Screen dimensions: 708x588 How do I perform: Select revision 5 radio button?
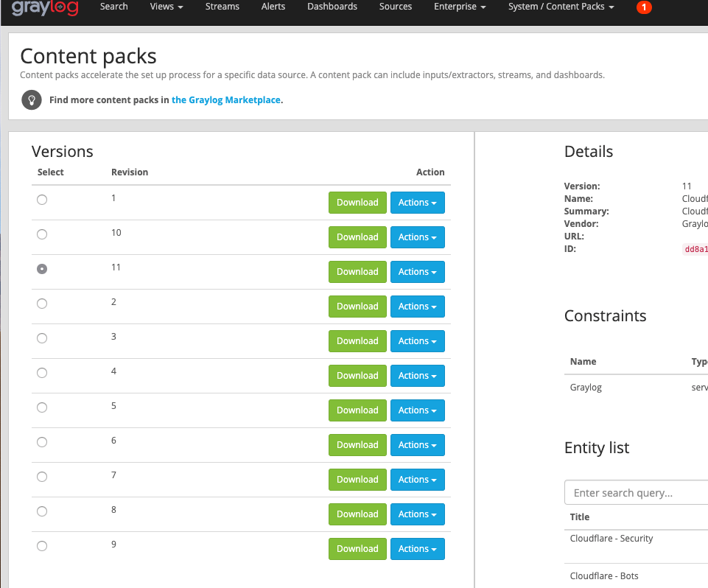pyautogui.click(x=42, y=407)
